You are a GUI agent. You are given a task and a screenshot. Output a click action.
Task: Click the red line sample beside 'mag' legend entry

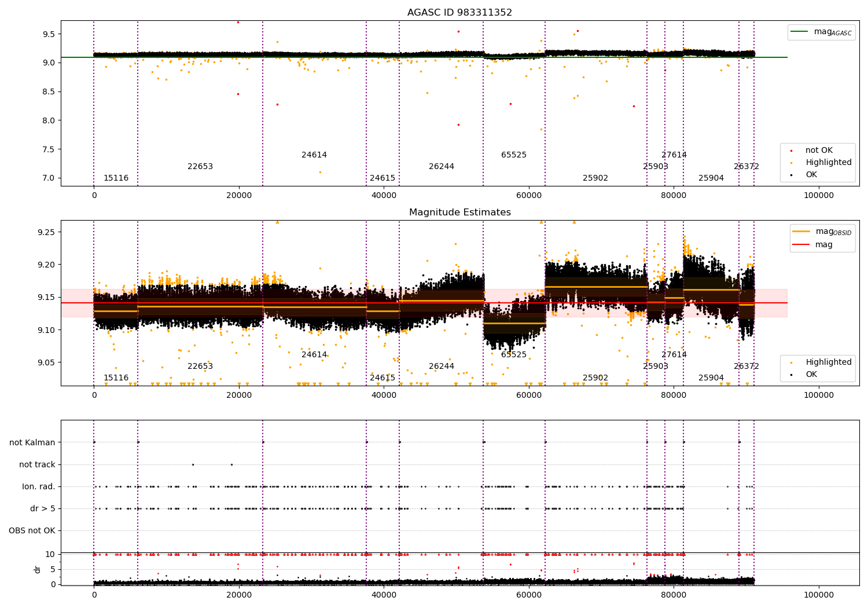tap(801, 244)
